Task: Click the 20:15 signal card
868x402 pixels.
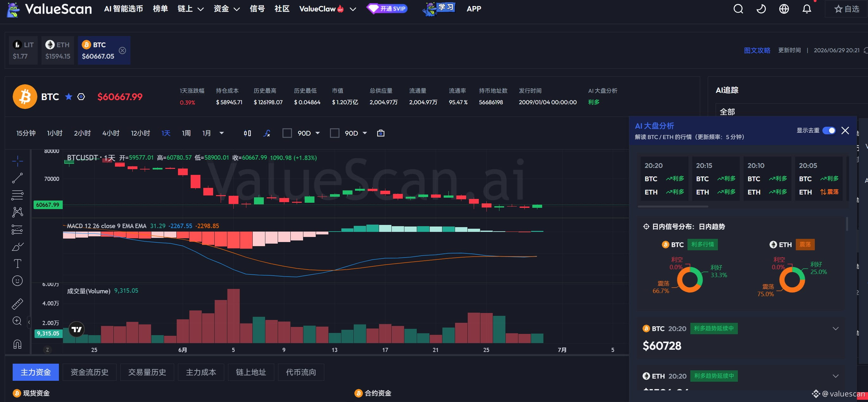Action: click(716, 179)
